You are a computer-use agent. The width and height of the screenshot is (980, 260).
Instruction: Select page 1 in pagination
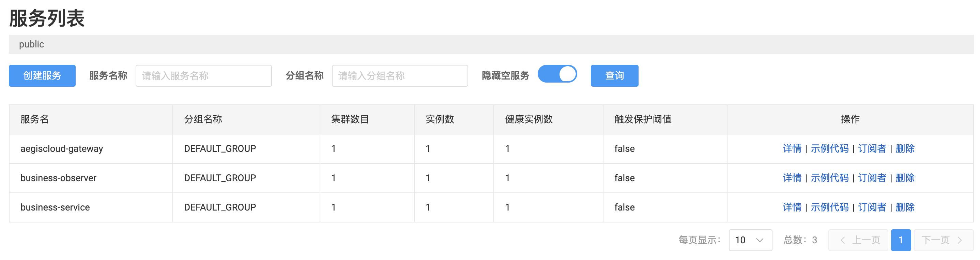coord(901,240)
